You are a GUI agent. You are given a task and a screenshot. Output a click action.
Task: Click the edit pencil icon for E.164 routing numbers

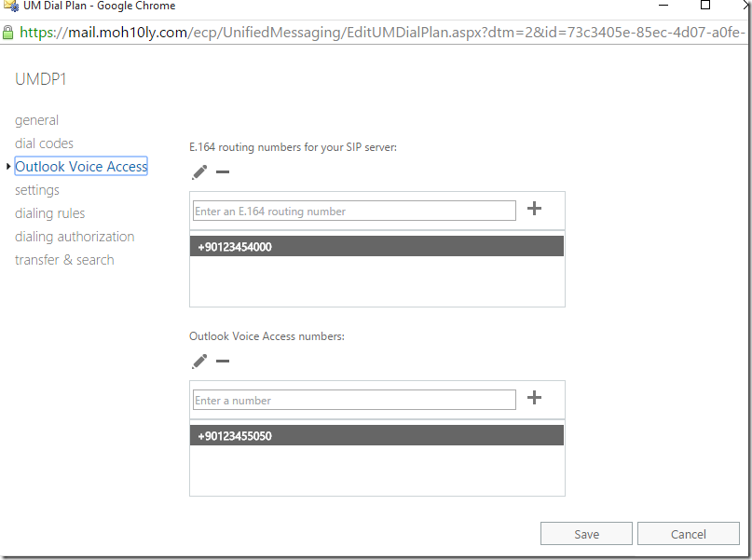[x=199, y=172]
